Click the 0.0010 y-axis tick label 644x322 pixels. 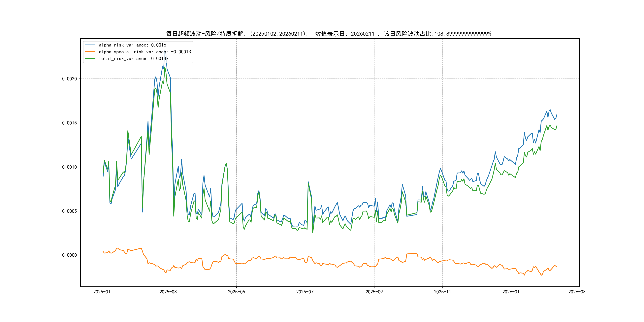[70, 167]
